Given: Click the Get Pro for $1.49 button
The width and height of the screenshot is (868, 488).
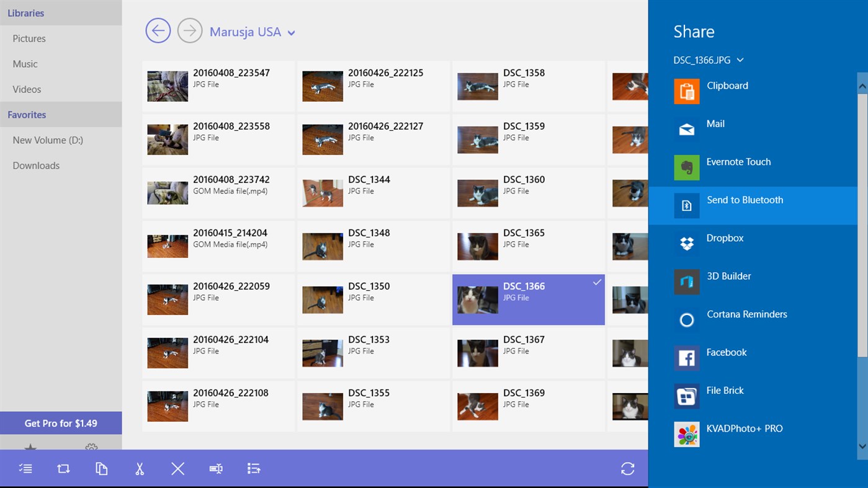Looking at the screenshot, I should click(60, 422).
